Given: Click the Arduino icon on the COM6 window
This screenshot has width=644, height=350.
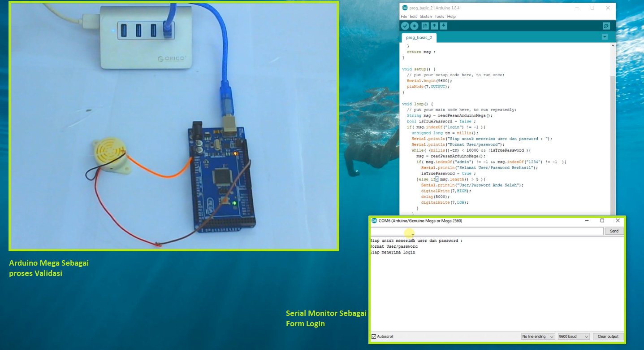Looking at the screenshot, I should click(x=373, y=220).
